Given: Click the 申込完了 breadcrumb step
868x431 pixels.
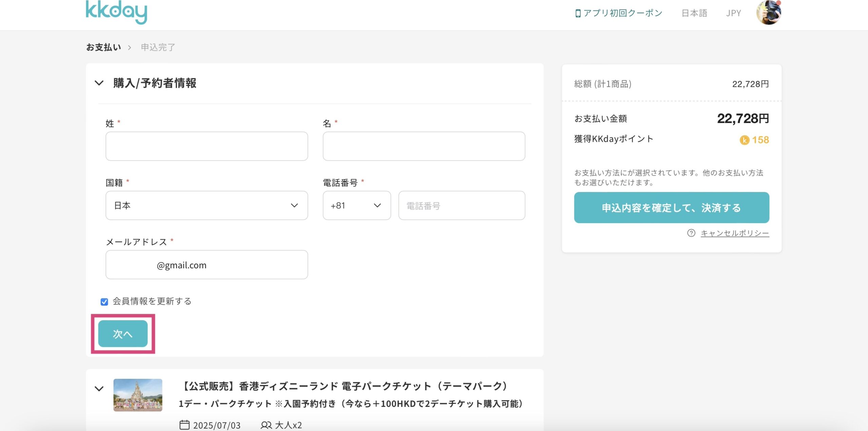Looking at the screenshot, I should [x=158, y=47].
